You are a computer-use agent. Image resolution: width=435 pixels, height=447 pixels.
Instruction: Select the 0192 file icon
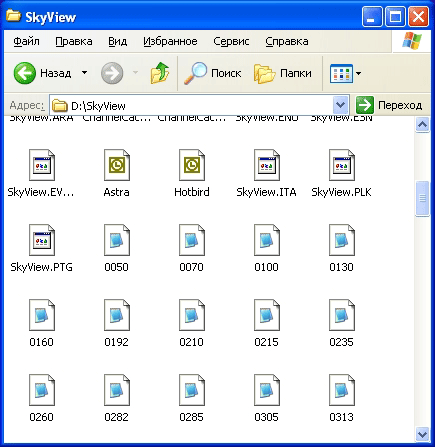click(117, 315)
